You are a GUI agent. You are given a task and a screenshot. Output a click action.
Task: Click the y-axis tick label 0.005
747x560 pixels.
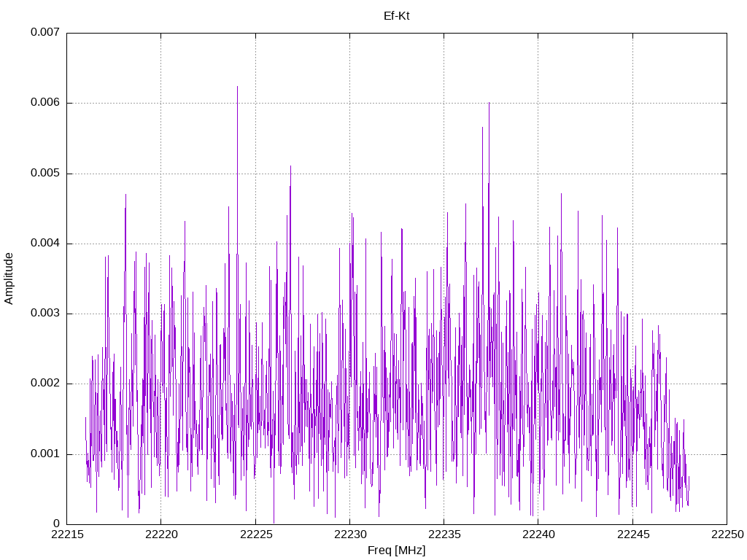(x=45, y=173)
